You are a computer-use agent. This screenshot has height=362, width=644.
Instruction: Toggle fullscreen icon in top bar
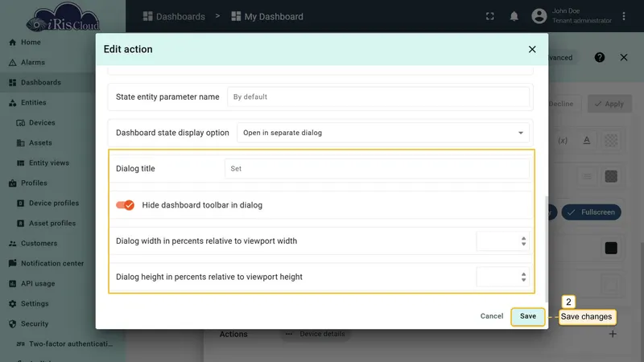click(x=490, y=16)
